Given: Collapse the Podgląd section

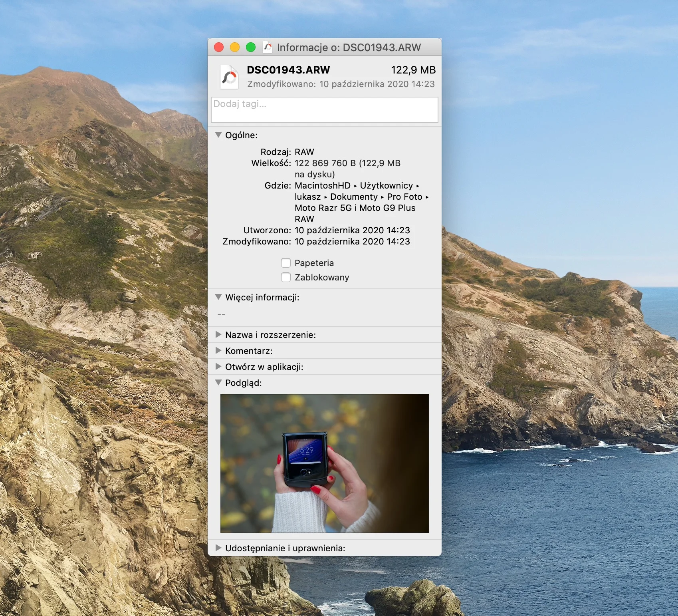Looking at the screenshot, I should 218,382.
